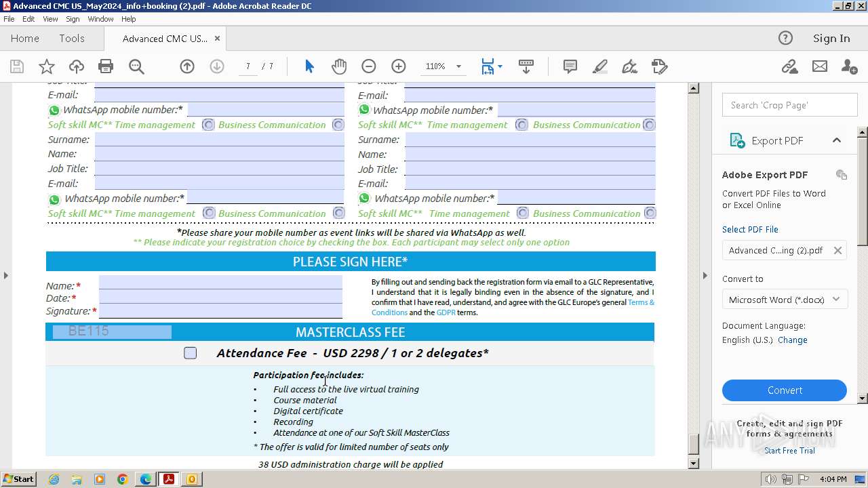Select the first left-column Business Communication radio

(338, 125)
